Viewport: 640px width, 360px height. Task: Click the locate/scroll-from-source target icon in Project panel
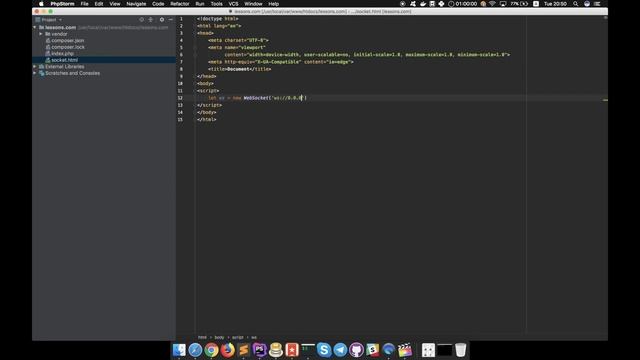click(x=141, y=20)
